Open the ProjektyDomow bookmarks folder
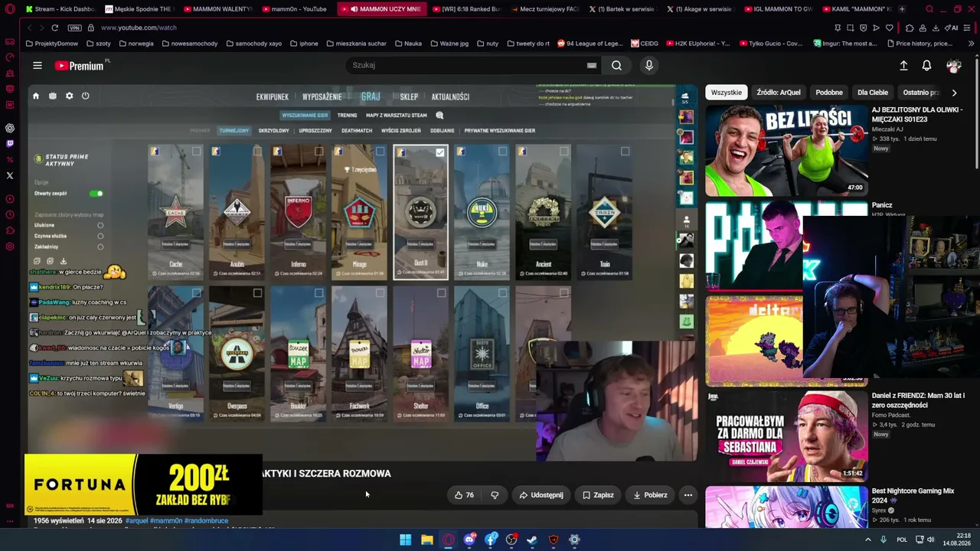The image size is (980, 551). 52,44
